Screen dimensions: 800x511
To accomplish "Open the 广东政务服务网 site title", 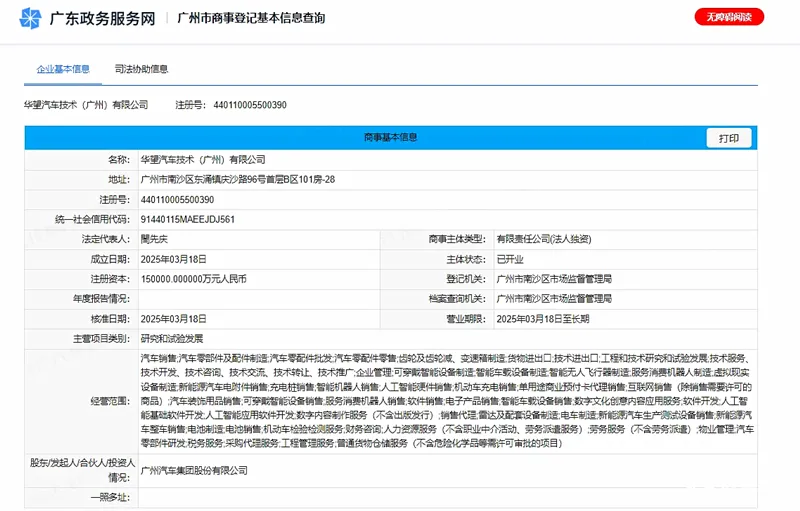I will (x=103, y=18).
